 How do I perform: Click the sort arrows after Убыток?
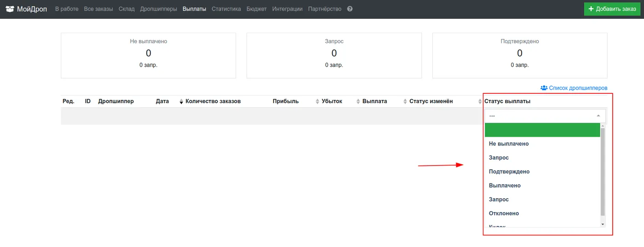(x=358, y=102)
